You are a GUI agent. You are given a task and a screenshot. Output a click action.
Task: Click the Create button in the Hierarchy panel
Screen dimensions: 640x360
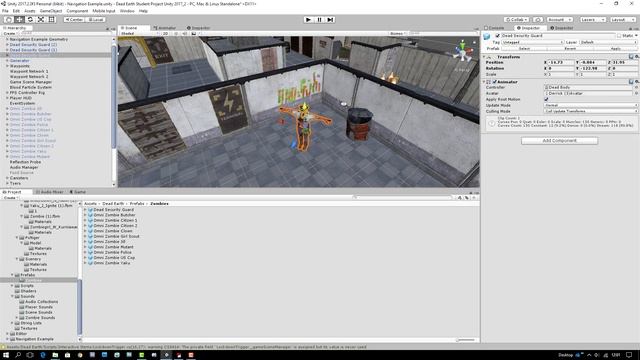(x=10, y=33)
